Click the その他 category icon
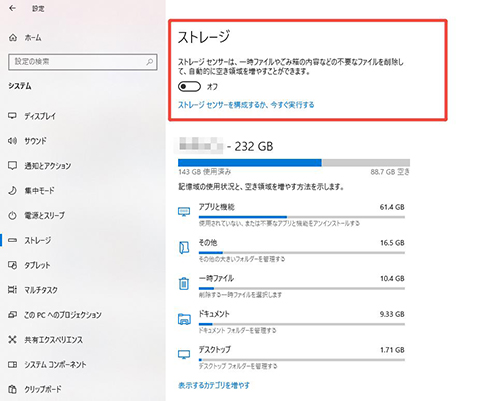The image size is (479, 401). 184,247
